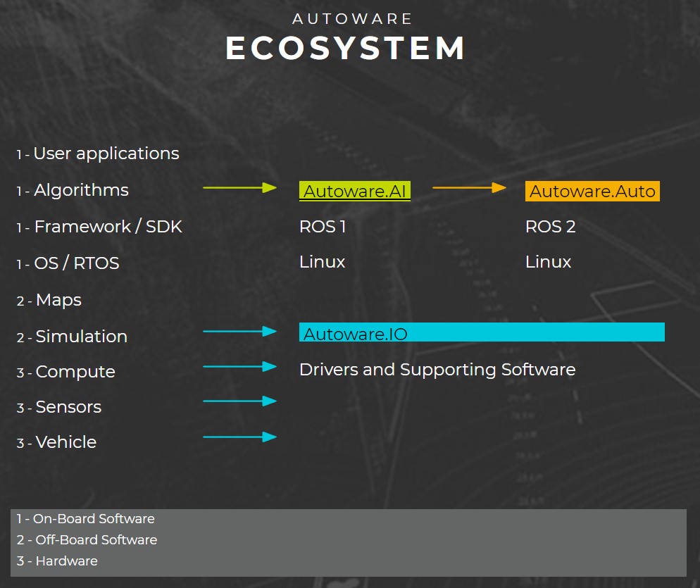The width and height of the screenshot is (700, 588).
Task: Click the cyan arrow next to Compute
Action: [x=239, y=366]
